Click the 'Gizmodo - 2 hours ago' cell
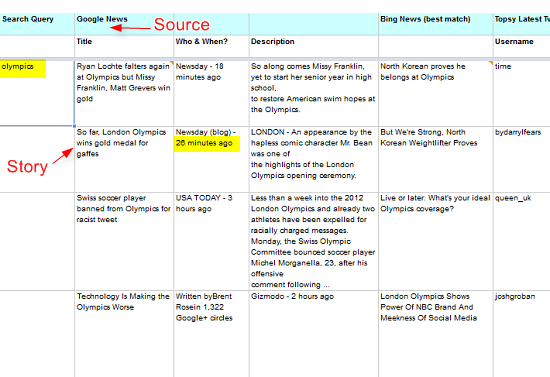 314,334
